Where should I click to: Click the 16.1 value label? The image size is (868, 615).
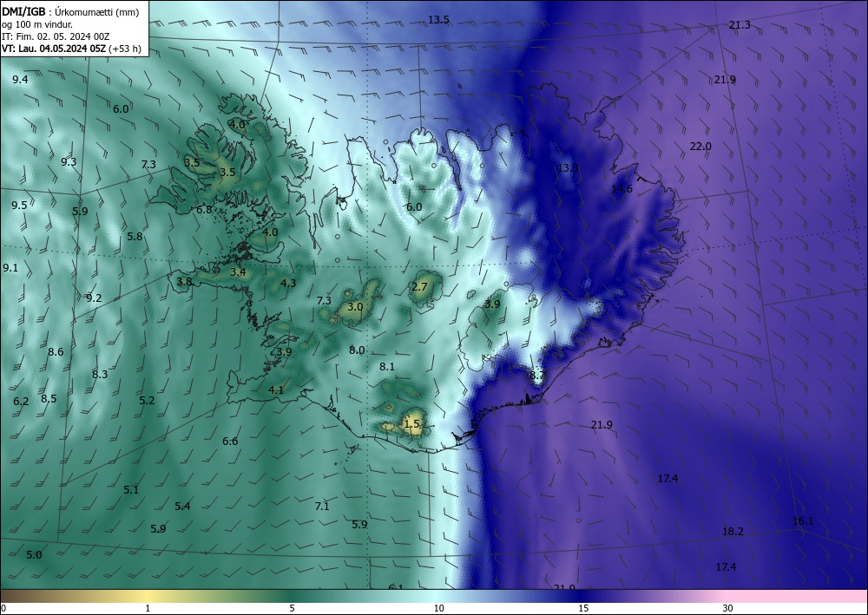[803, 521]
